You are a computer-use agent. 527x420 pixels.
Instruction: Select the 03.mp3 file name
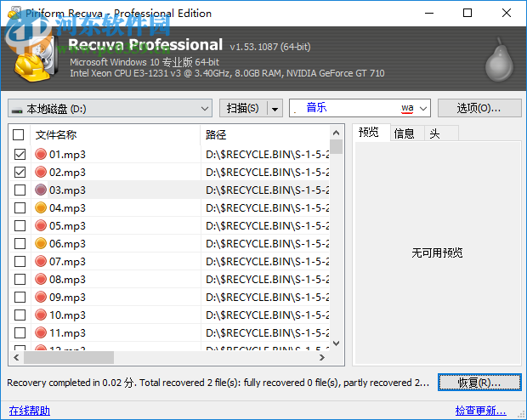[x=67, y=190]
